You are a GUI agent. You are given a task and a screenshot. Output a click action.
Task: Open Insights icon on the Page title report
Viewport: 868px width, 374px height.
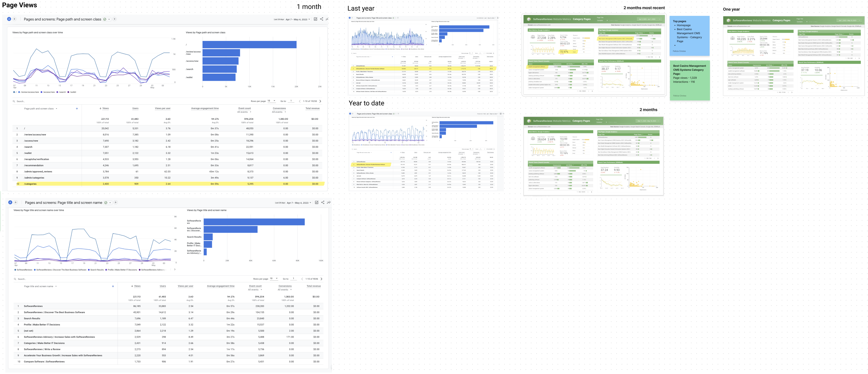pyautogui.click(x=328, y=202)
